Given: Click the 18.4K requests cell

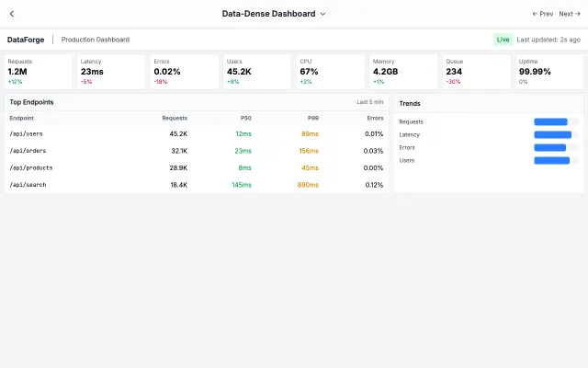Looking at the screenshot, I should point(179,185).
